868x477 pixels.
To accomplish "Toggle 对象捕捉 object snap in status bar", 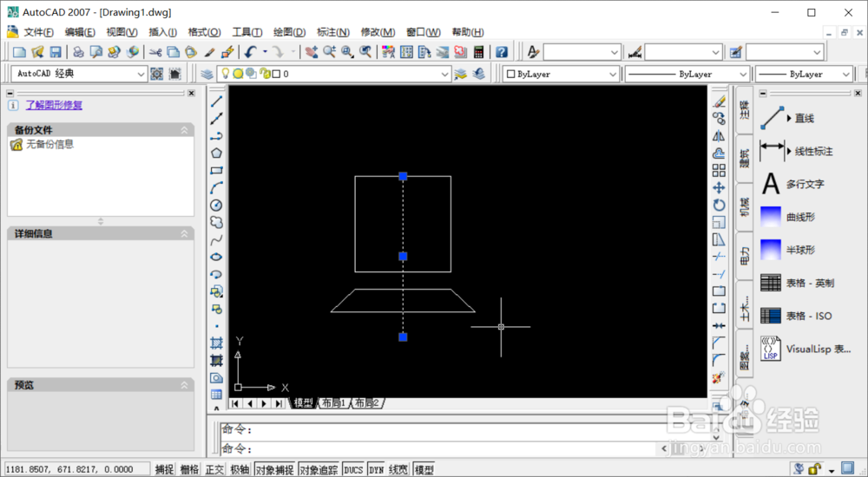I will 274,470.
